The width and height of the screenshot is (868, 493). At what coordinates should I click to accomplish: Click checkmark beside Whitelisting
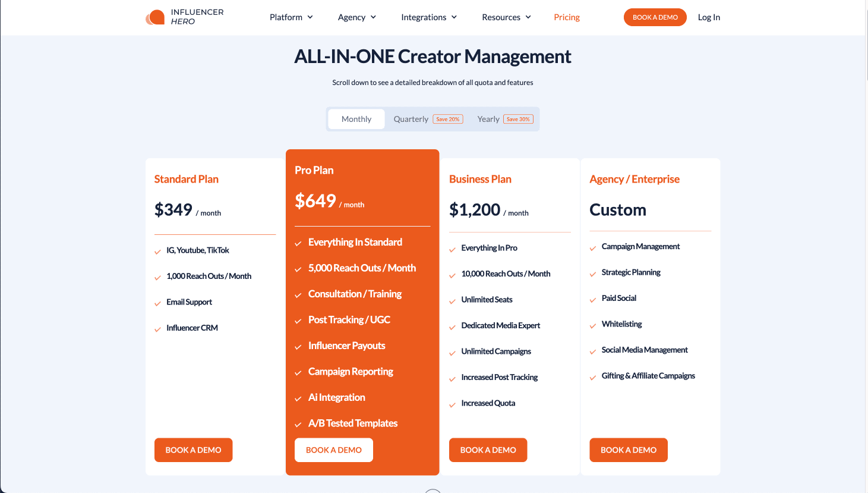(x=592, y=326)
